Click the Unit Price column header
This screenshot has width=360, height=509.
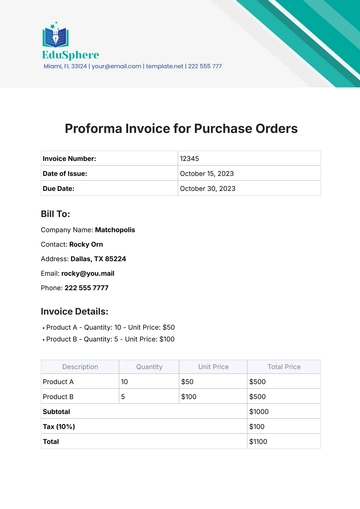(213, 367)
